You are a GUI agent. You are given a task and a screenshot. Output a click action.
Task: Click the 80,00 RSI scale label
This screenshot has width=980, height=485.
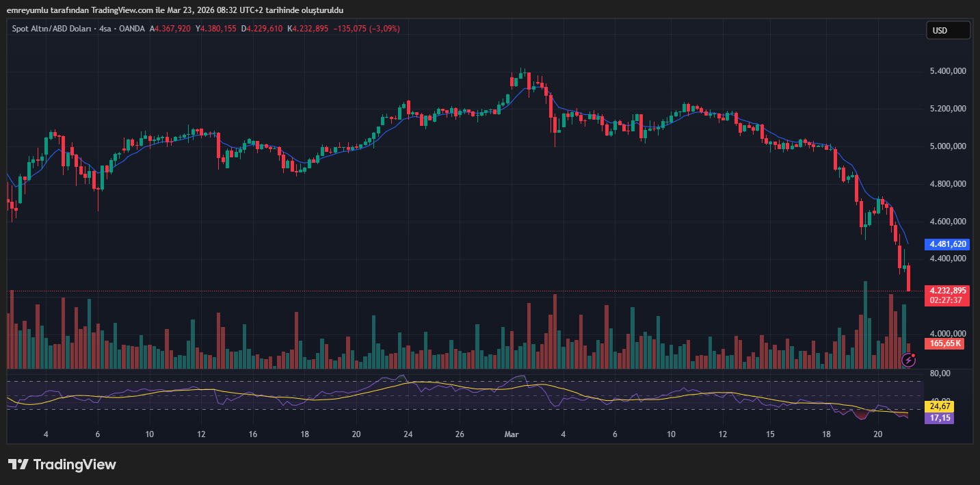tap(941, 373)
